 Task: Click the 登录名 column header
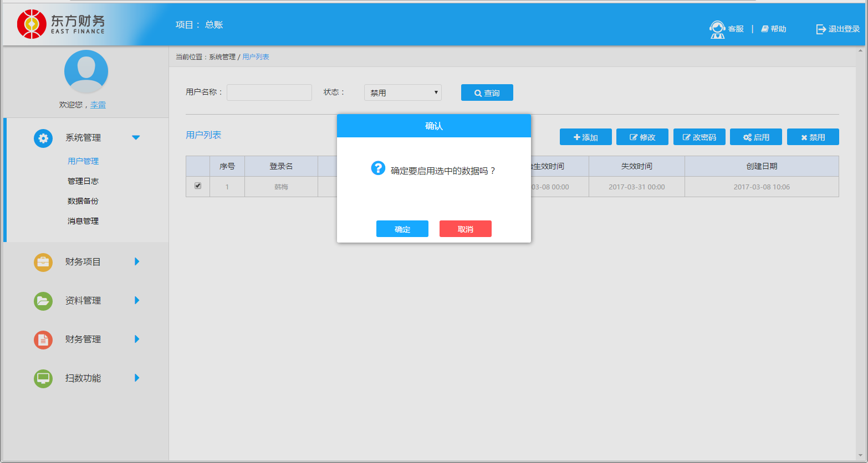[282, 166]
